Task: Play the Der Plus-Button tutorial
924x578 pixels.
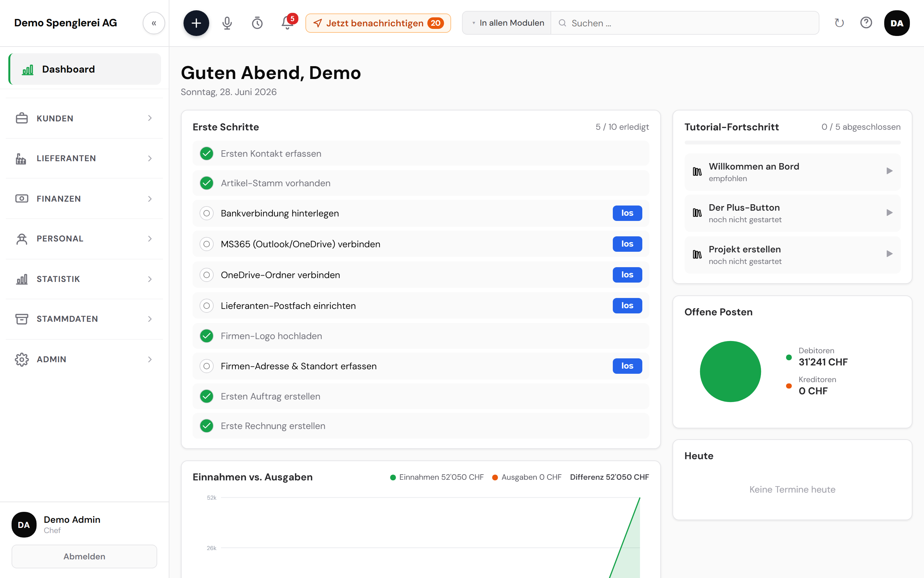Action: (889, 213)
